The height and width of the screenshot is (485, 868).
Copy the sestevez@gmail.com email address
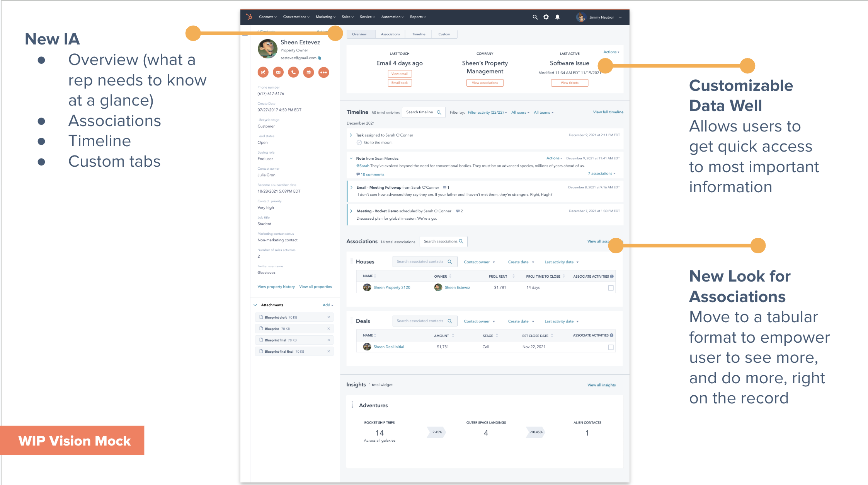[x=320, y=58]
